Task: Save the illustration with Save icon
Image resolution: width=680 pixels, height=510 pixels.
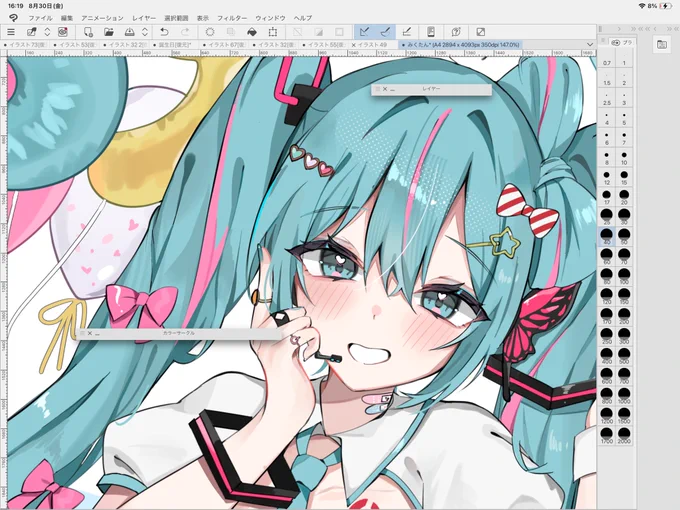Action: click(x=129, y=32)
